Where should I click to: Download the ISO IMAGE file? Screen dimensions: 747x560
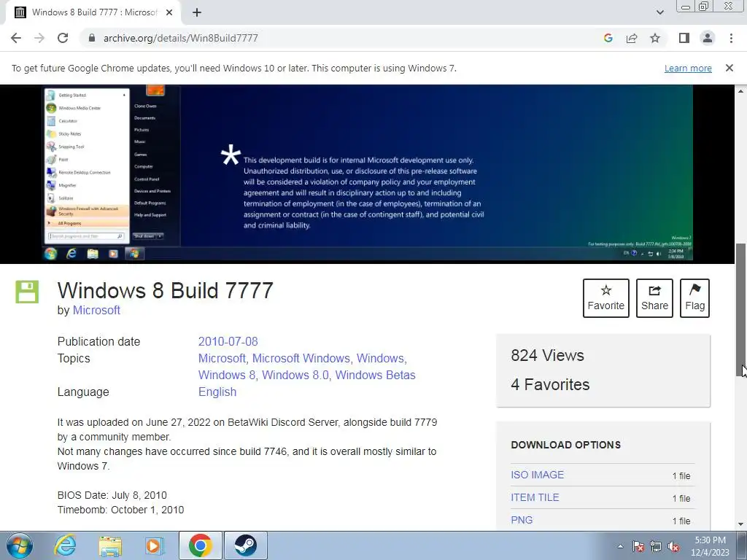(x=538, y=475)
